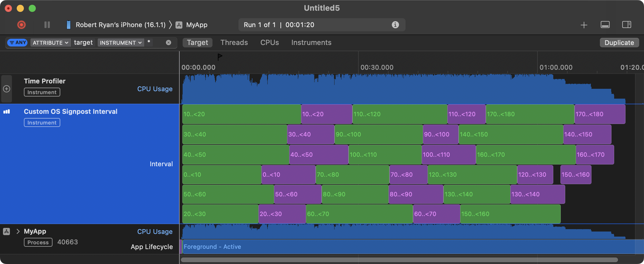
Task: Click the Time Profiler Instrument badge
Action: [x=42, y=92]
